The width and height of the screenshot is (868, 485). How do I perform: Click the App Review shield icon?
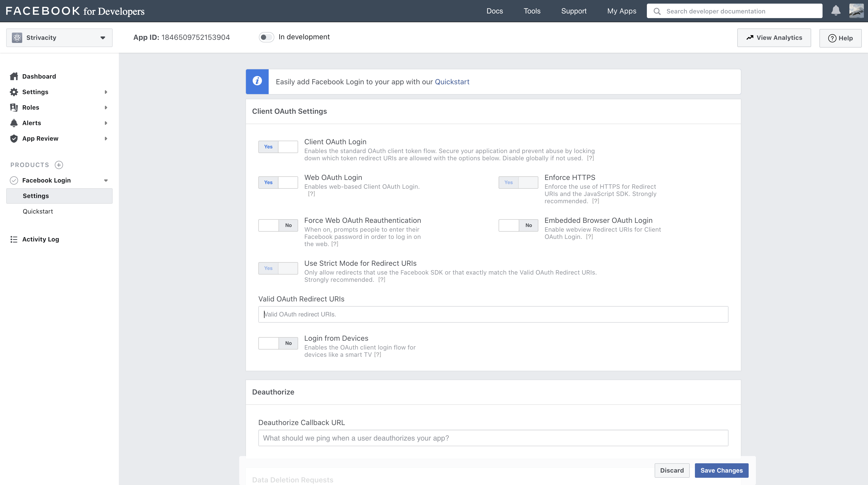pyautogui.click(x=14, y=139)
